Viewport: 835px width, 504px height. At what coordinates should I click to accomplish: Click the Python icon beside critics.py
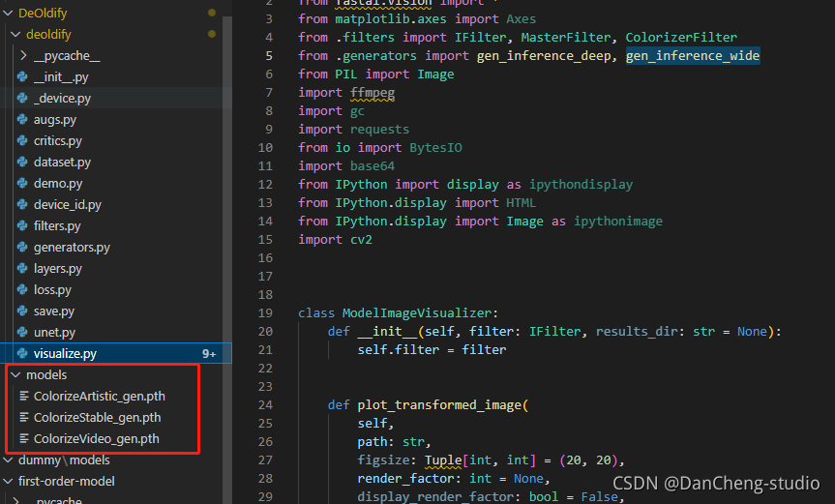[x=22, y=140]
